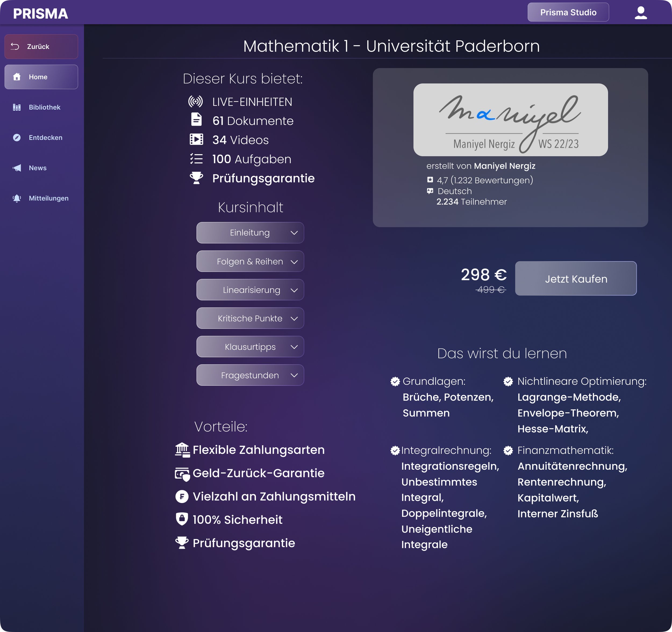Expand the Klausurtipps section

[x=250, y=346]
